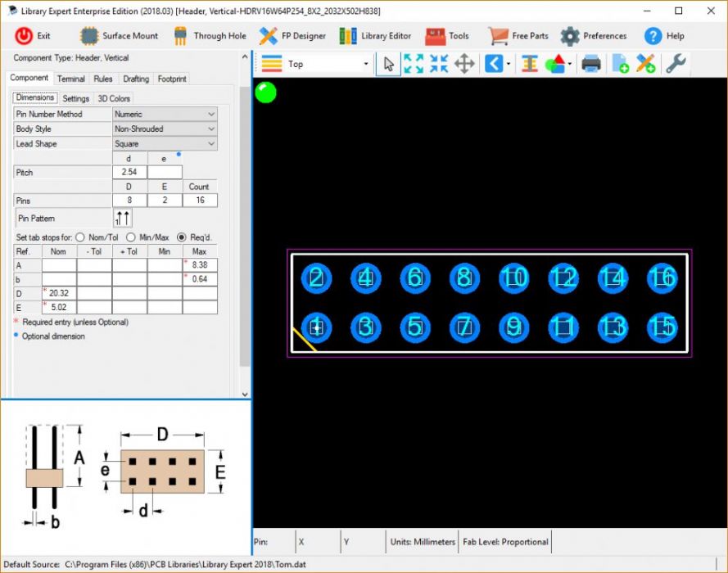Screen dimensions: 728x573
Task: Open the Pin Number Method dropdown
Action: 165,115
